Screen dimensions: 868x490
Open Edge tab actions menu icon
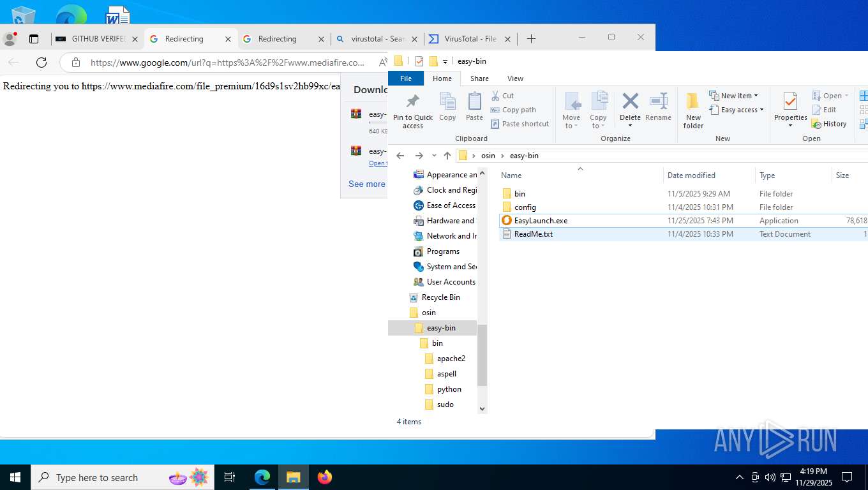(34, 39)
